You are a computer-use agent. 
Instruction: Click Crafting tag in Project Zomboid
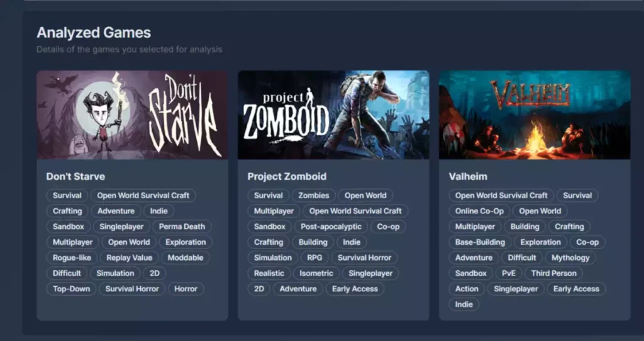pyautogui.click(x=269, y=242)
